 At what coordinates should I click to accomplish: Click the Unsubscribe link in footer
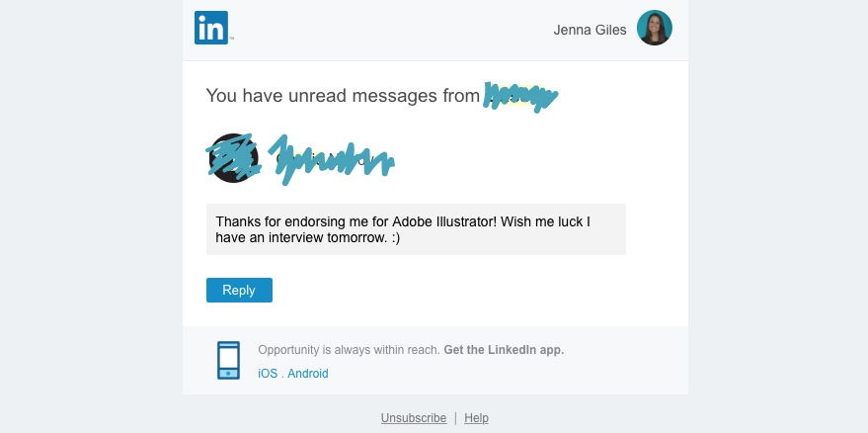click(414, 418)
